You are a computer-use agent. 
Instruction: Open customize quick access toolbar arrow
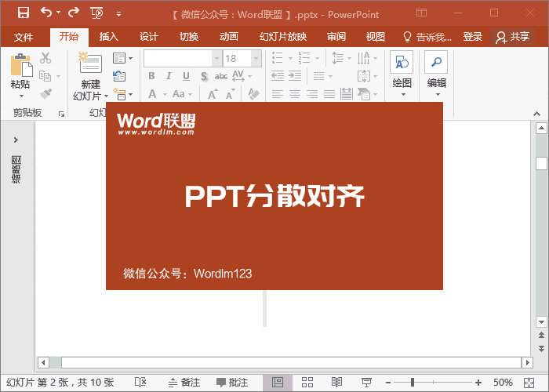click(x=118, y=14)
